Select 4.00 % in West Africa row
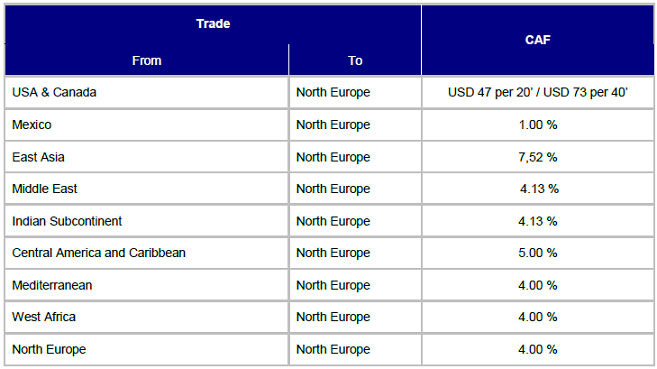This screenshot has width=657, height=369. (x=538, y=317)
